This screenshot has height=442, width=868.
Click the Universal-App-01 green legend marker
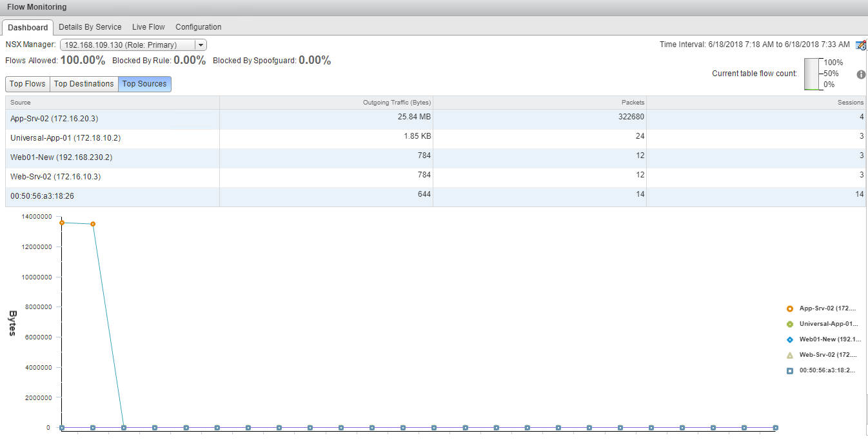point(790,324)
